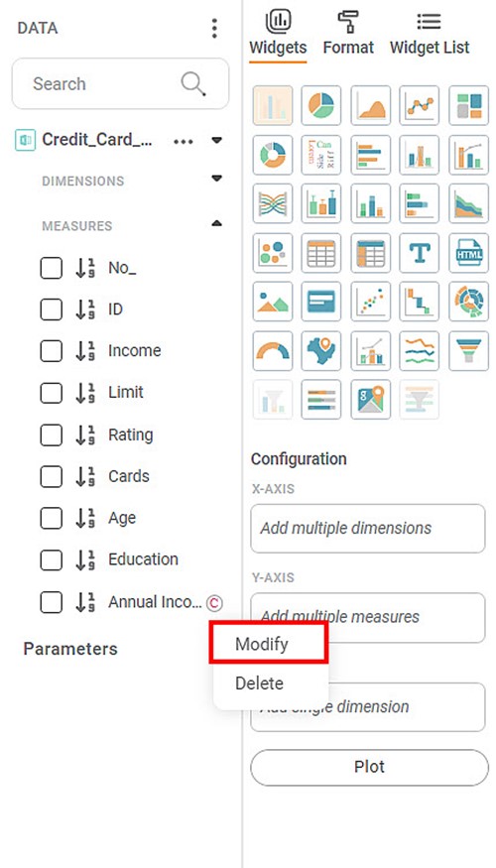Click the data Search field
The width and height of the screenshot is (496, 868).
(x=120, y=84)
